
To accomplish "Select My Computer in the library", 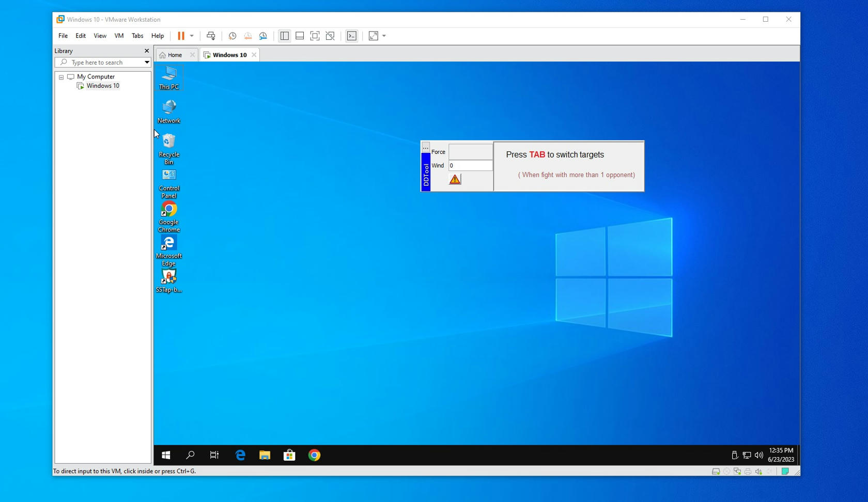I will (96, 76).
